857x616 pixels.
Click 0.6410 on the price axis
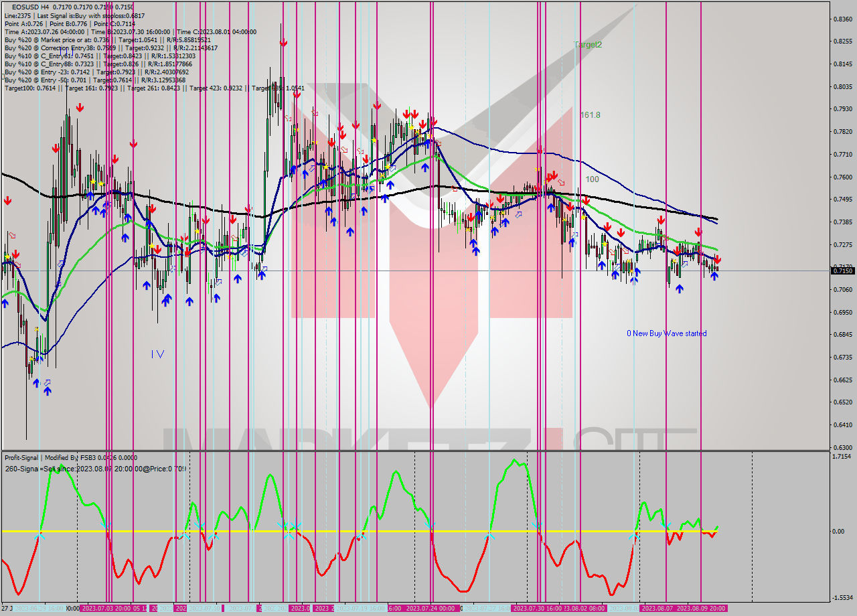842,425
